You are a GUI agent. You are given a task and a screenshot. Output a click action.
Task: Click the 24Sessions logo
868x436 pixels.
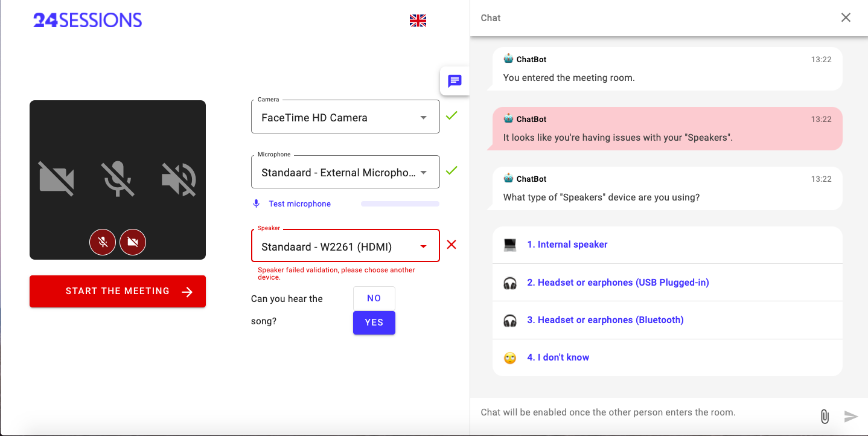click(88, 21)
